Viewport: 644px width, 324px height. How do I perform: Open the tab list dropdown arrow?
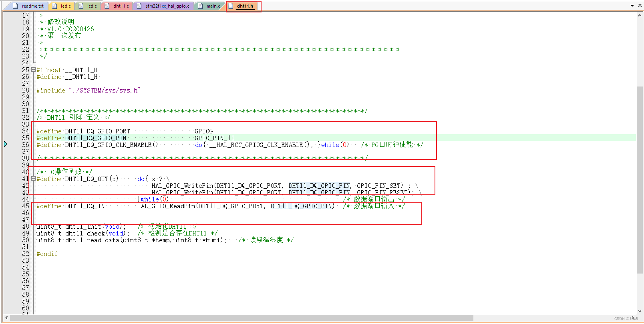(x=632, y=6)
